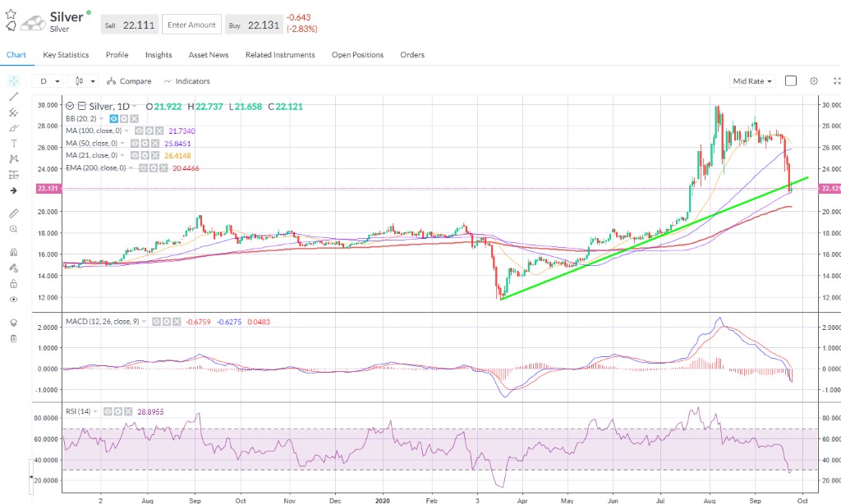Expand the RSI (14) dropdown arrow
Screen dimensions: 841x504
tap(95, 411)
